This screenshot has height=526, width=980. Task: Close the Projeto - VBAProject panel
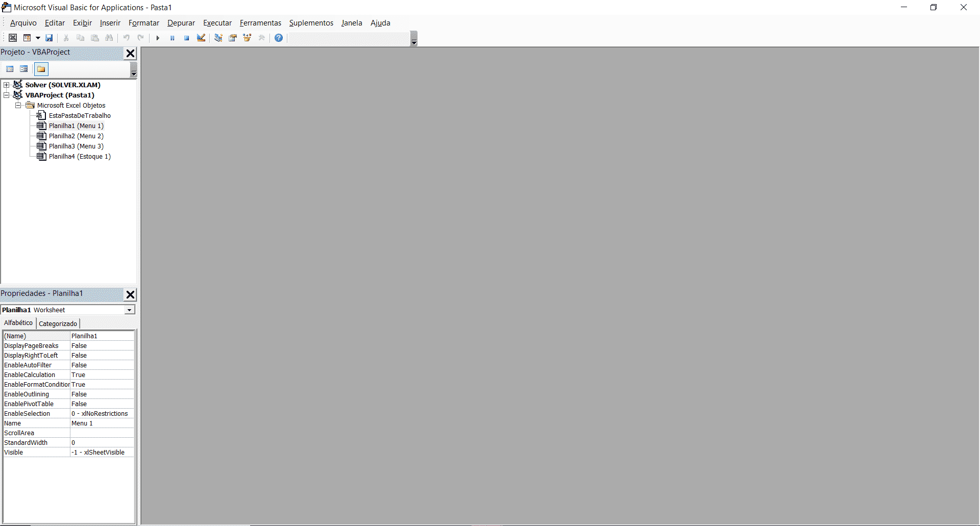131,53
